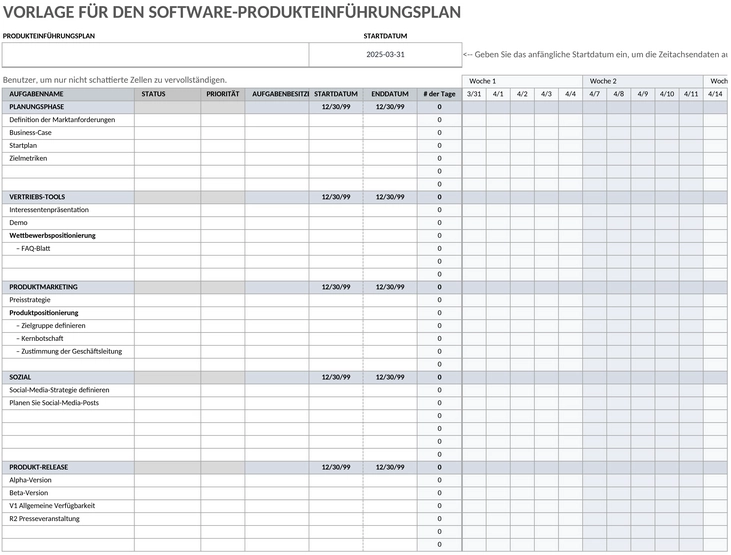731x555 pixels.
Task: Click the Priorität cell for Demo row
Action: coord(223,222)
